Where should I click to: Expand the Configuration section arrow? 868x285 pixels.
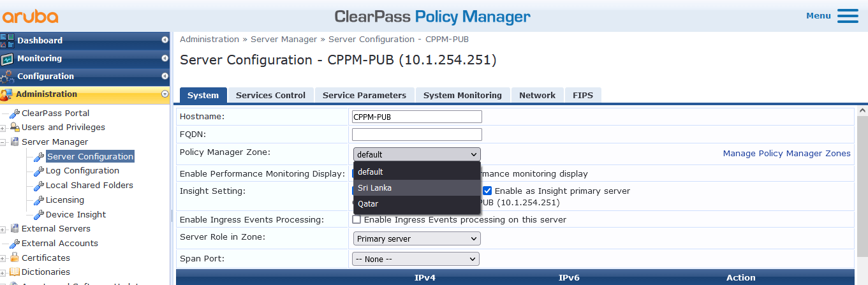(x=165, y=76)
